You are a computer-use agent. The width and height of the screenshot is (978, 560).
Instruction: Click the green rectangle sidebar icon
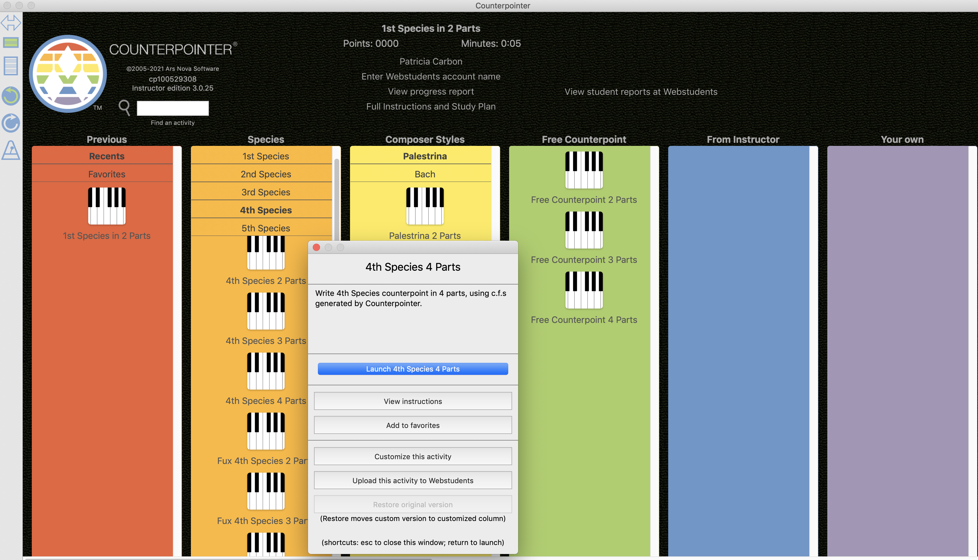click(x=11, y=42)
